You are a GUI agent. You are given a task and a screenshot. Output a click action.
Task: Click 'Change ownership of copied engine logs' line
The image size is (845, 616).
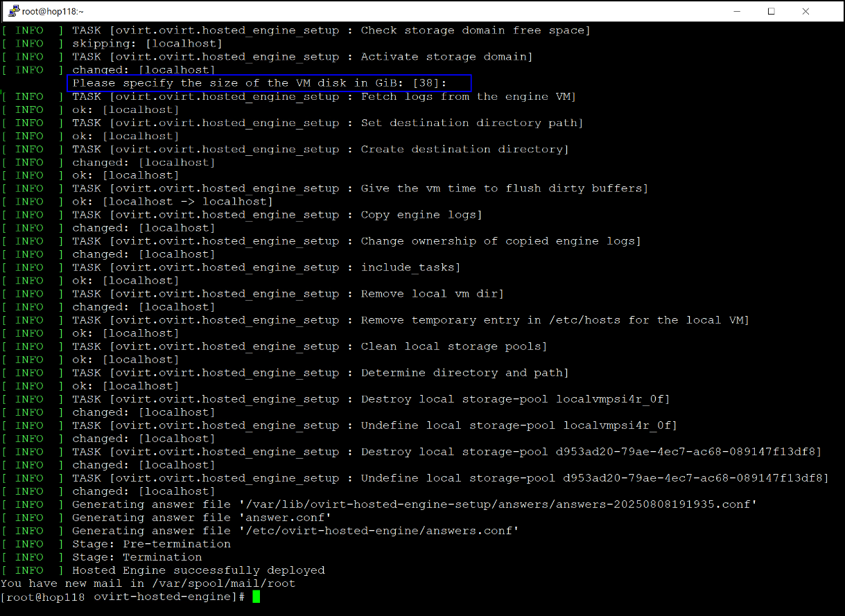click(322, 241)
